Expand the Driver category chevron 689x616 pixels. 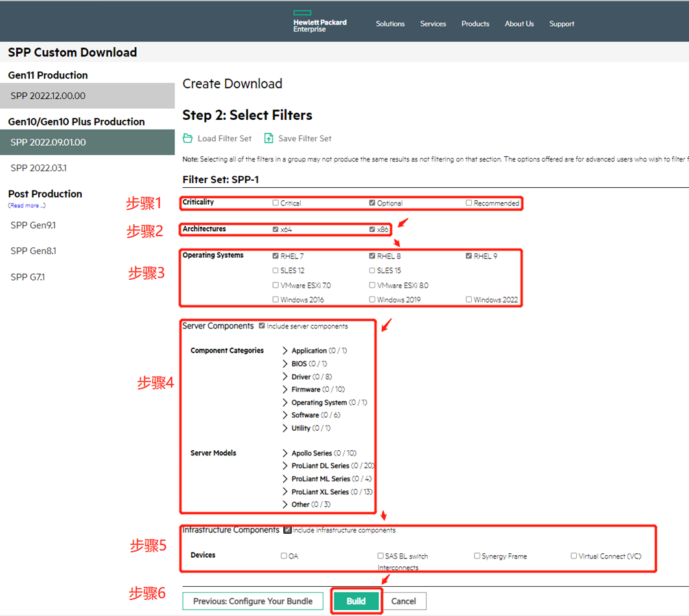pyautogui.click(x=285, y=376)
